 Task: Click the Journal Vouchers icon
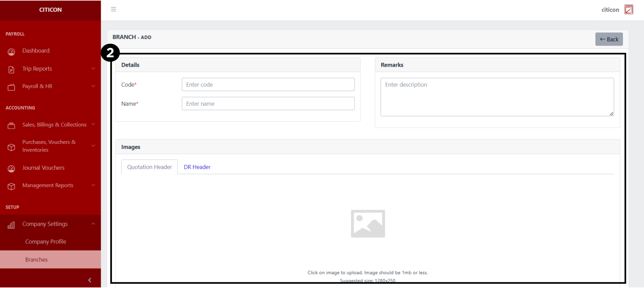[11, 169]
